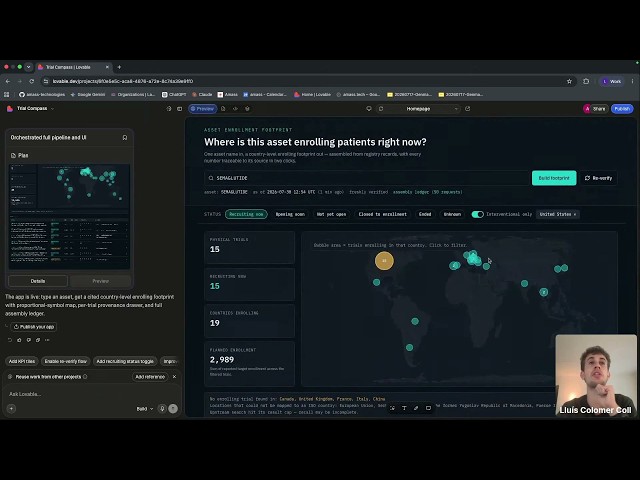Open the Google Gemini bookmark
Screen dimensions: 640x480
click(x=87, y=94)
